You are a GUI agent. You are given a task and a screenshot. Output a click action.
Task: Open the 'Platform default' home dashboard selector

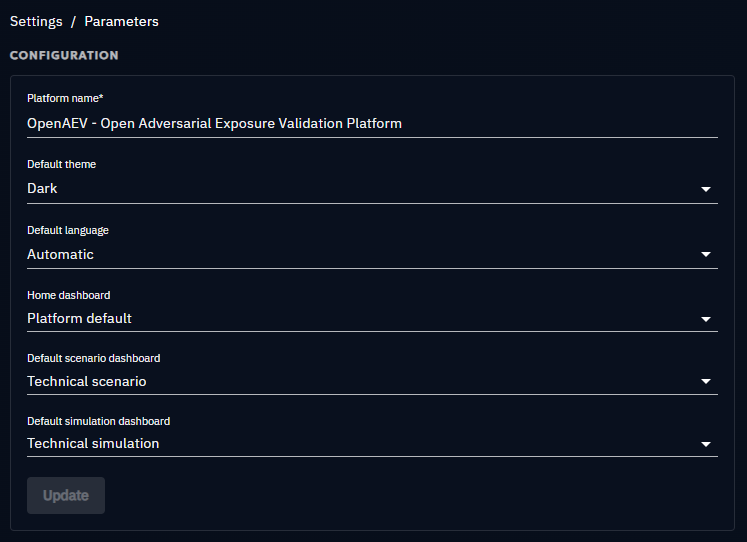coord(372,319)
